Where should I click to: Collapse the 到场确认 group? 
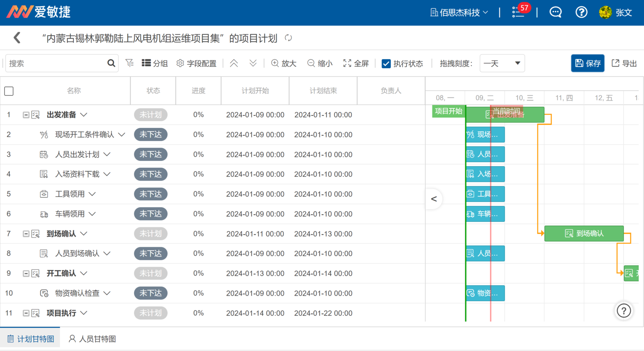tap(26, 234)
